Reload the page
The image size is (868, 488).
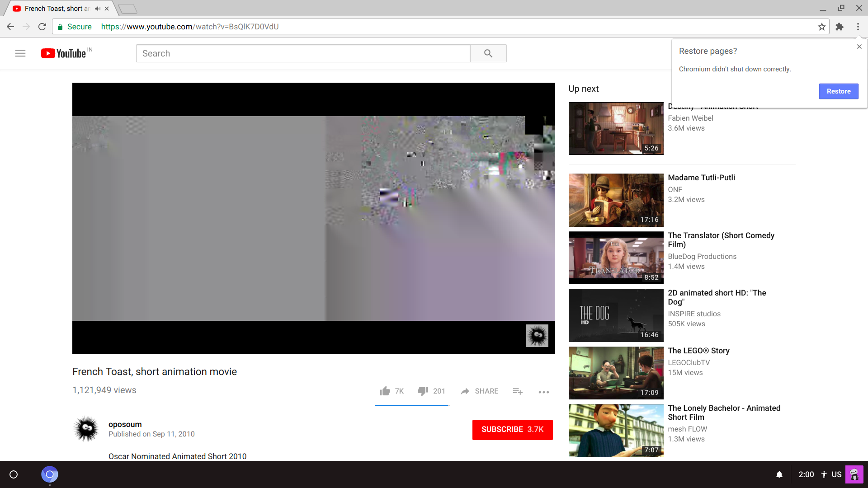click(42, 27)
